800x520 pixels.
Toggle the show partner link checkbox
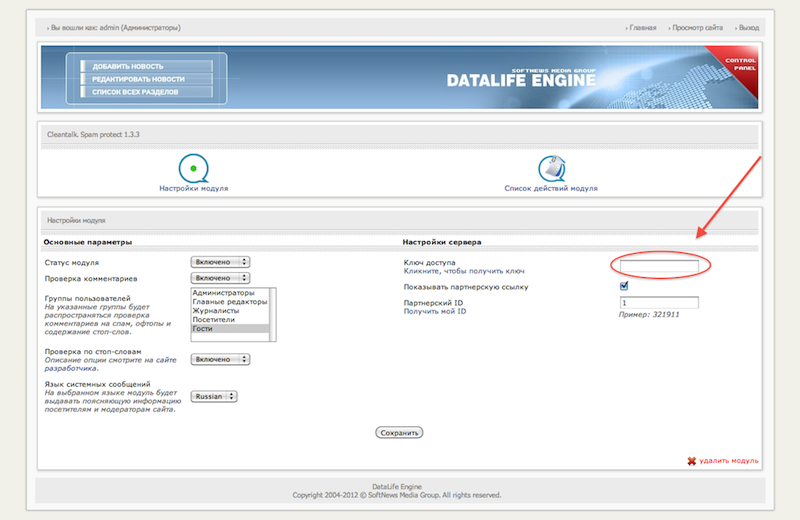pyautogui.click(x=624, y=286)
